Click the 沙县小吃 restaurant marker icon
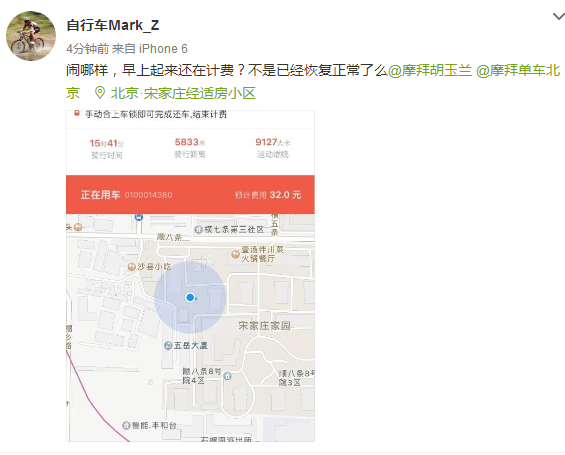 (x=132, y=267)
